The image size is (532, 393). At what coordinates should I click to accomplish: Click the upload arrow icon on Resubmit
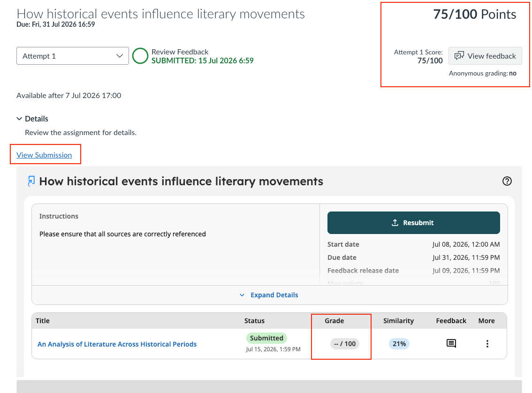[x=395, y=222]
